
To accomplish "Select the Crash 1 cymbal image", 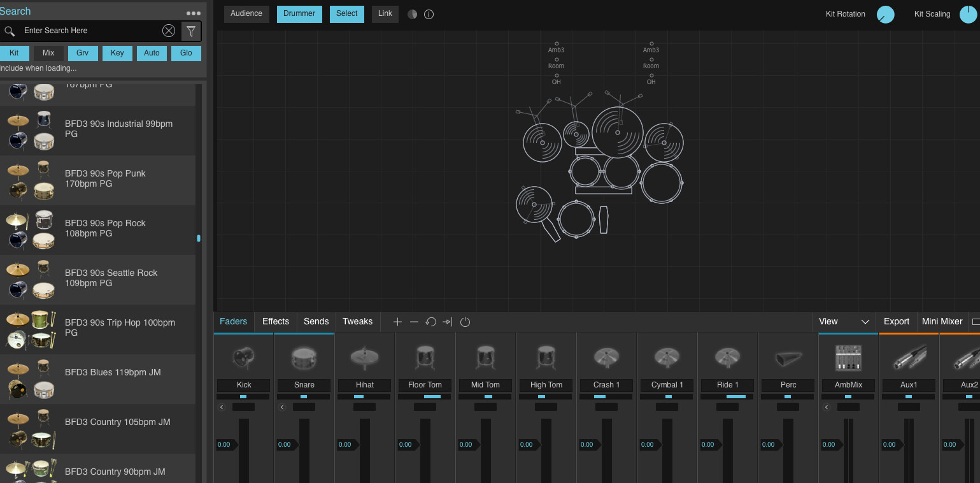I will (606, 358).
